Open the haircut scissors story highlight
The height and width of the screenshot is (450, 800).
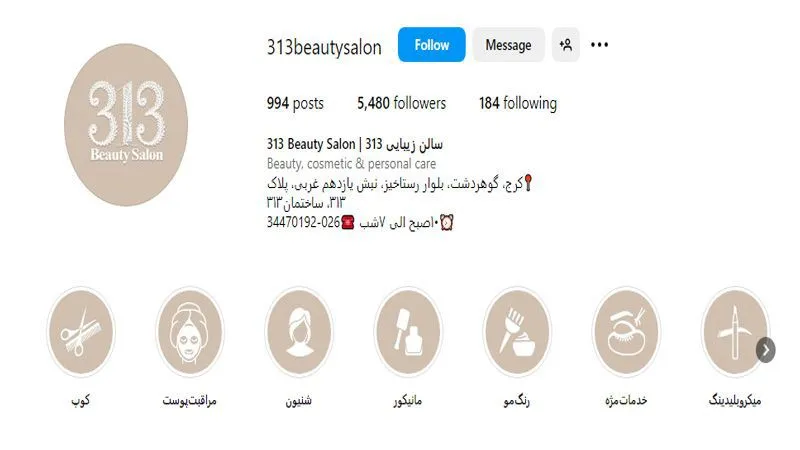(x=81, y=332)
